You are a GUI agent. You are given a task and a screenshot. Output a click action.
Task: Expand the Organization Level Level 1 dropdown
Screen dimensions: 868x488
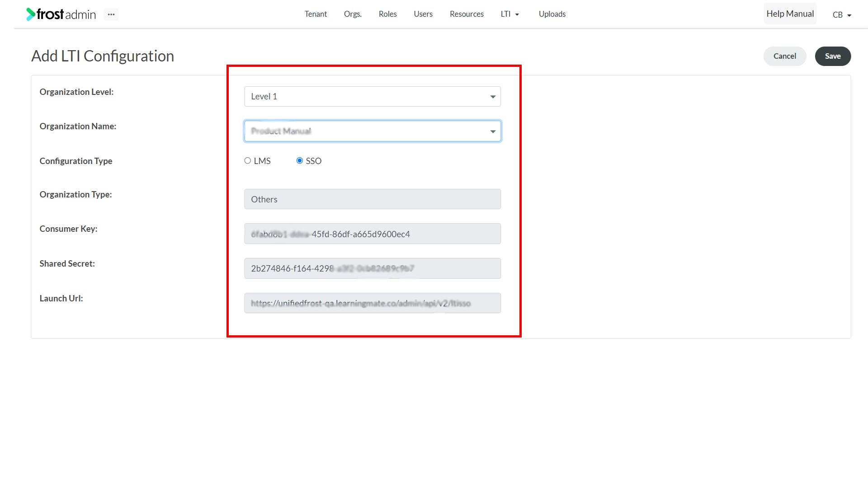[x=373, y=97]
